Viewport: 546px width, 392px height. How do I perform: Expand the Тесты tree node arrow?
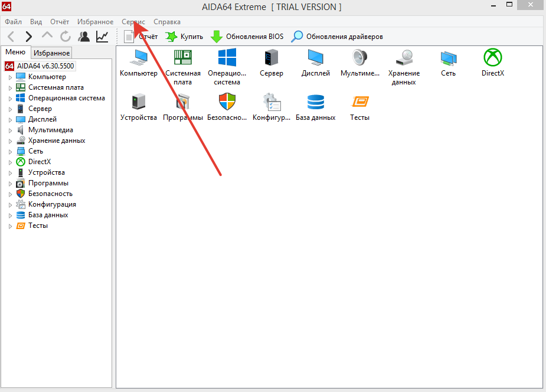tap(10, 226)
